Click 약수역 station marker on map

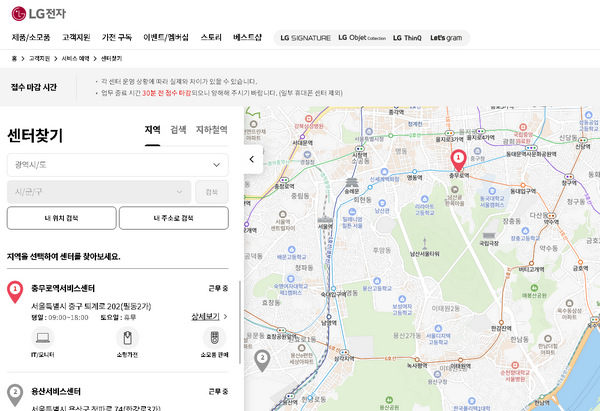pos(551,216)
